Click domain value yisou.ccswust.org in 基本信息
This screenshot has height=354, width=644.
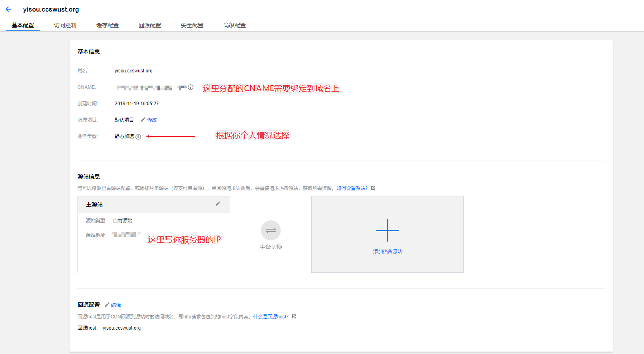(133, 71)
